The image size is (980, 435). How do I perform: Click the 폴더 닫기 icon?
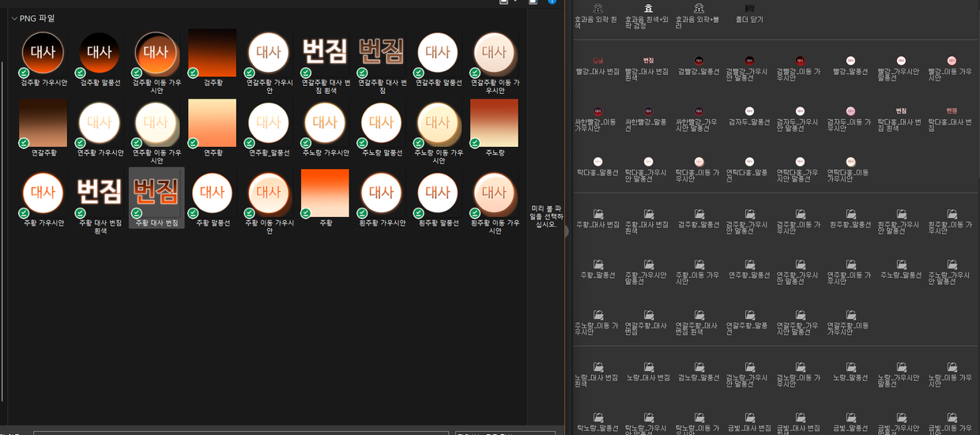pyautogui.click(x=749, y=8)
